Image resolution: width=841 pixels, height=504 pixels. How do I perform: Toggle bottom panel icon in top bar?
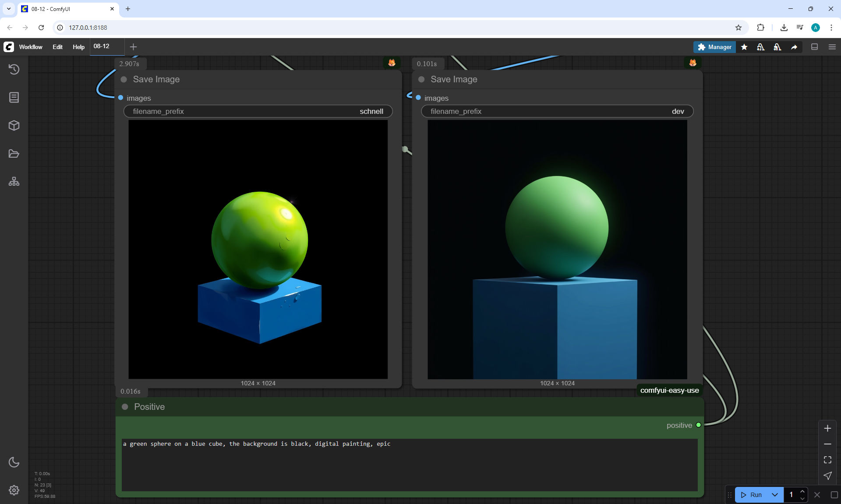coord(814,47)
